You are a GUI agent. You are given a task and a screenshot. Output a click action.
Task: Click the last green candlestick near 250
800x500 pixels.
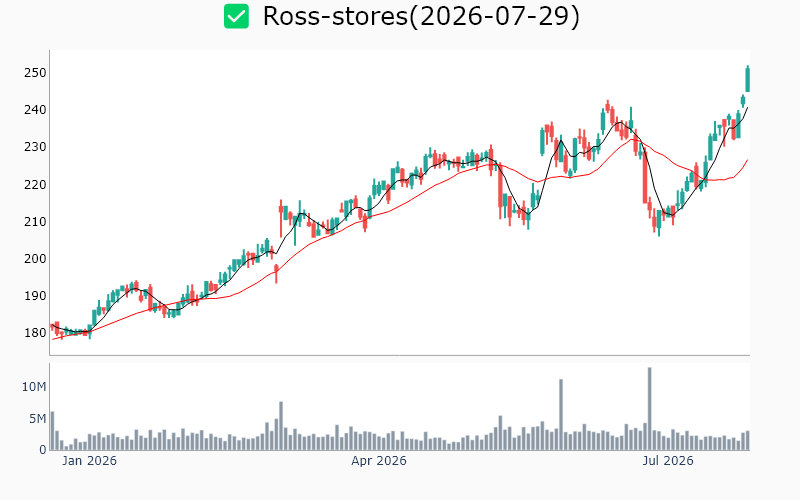[747, 79]
